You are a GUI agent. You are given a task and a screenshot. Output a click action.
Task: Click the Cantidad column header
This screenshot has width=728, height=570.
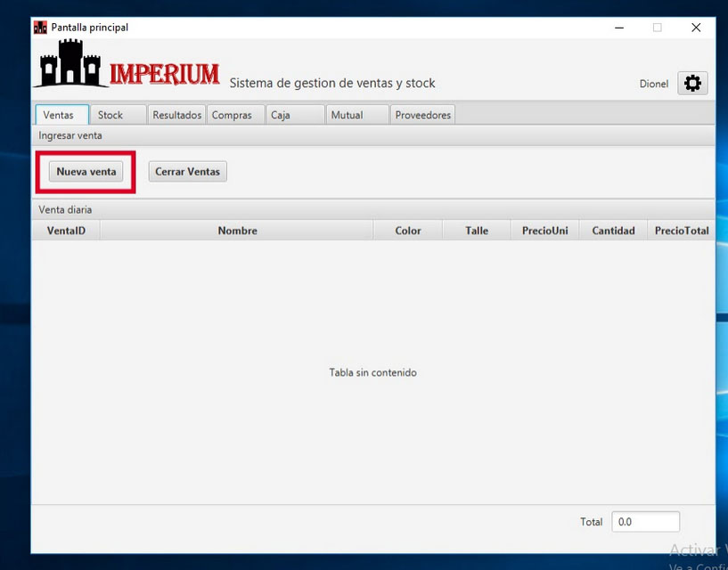(612, 230)
